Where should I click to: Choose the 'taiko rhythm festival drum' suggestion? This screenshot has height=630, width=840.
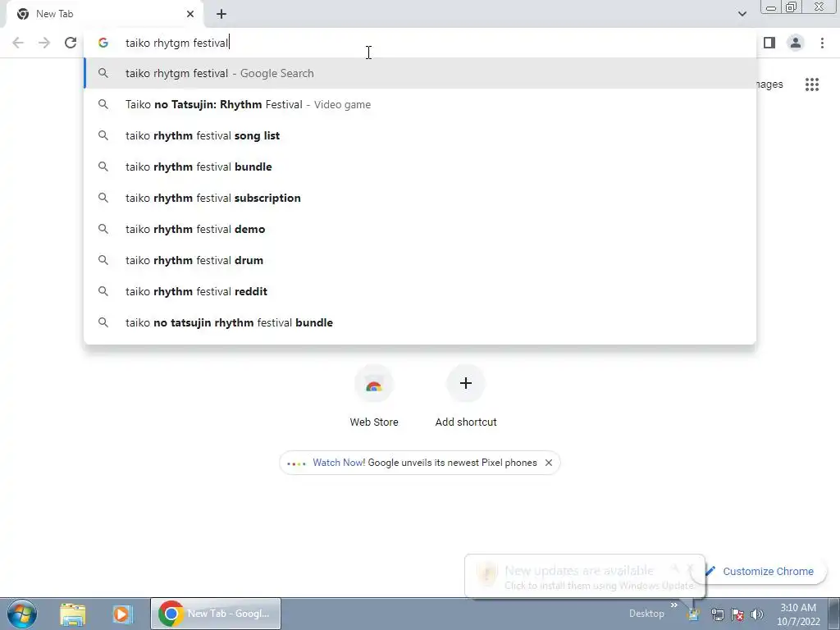pos(420,260)
